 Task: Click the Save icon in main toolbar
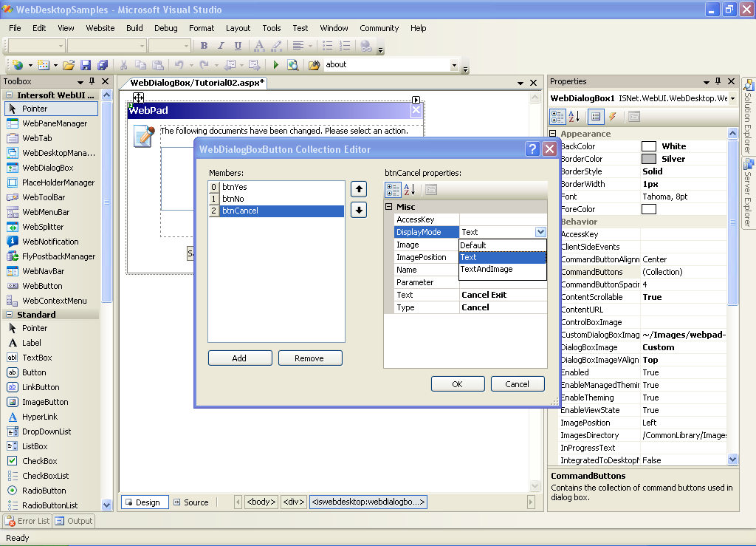[86, 65]
